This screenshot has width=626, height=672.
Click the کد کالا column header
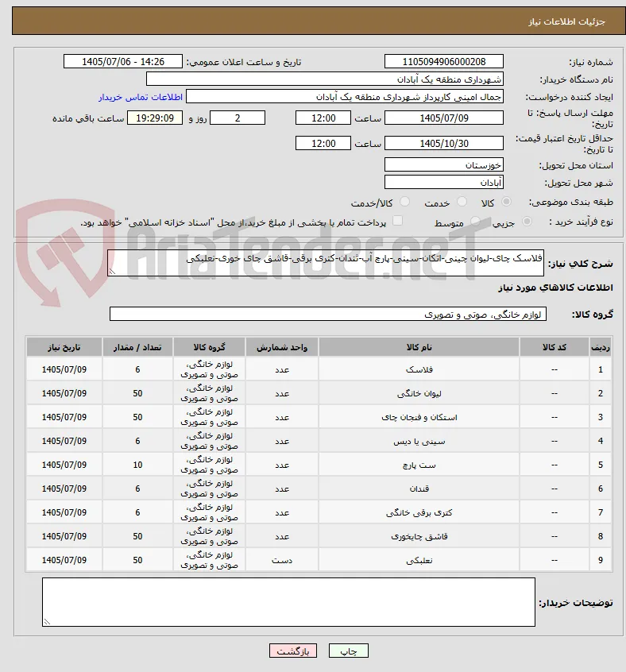(554, 347)
